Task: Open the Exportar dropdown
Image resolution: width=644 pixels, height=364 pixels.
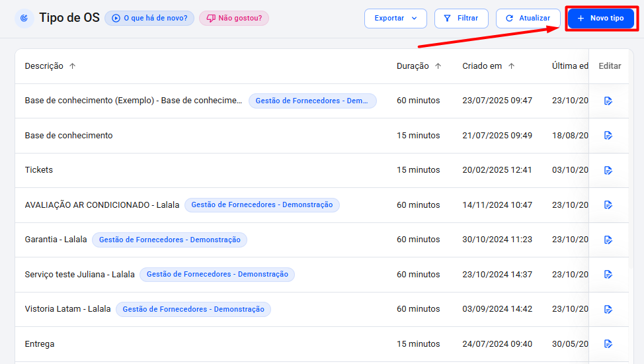Action: (x=395, y=18)
